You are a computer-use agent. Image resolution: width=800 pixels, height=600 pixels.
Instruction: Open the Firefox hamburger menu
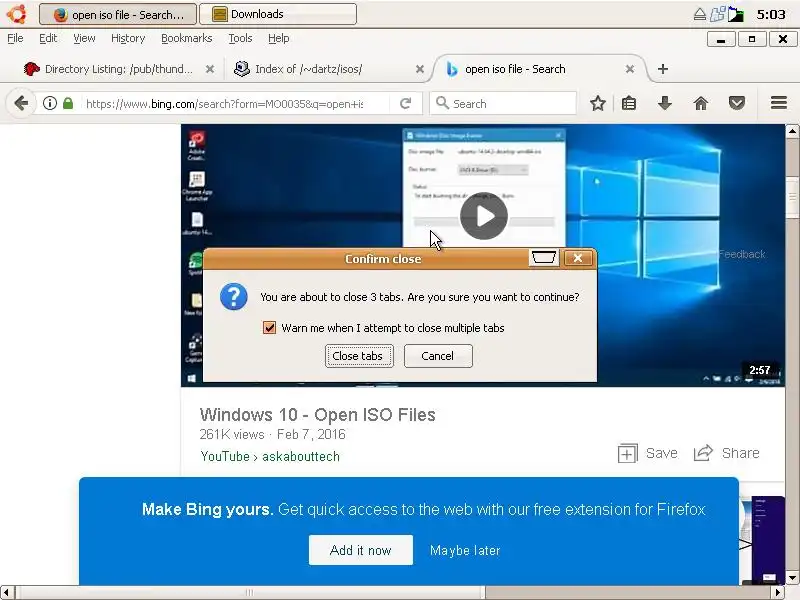coord(779,104)
